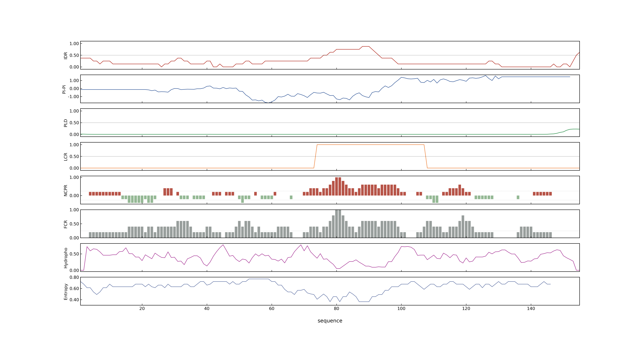Click the -1.00 tick on the Pi-Pi axis
Screen dimensions: 644x343
[x=73, y=97]
